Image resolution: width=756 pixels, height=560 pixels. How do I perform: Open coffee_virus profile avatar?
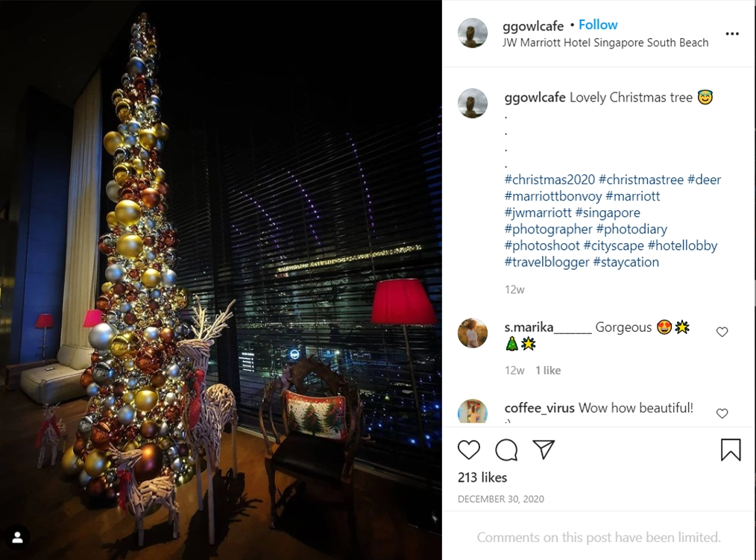(x=473, y=412)
